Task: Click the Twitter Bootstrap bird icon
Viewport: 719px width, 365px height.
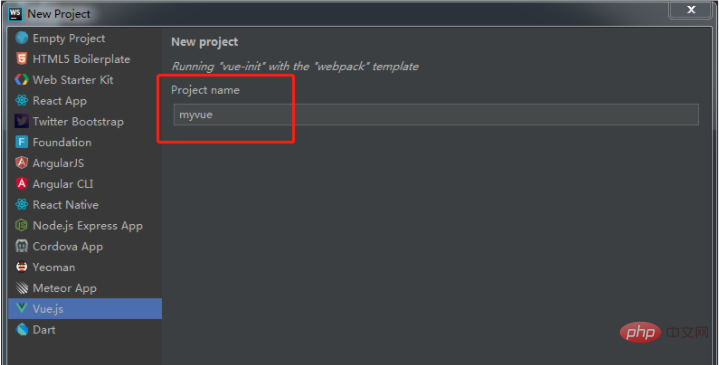Action: 22,121
